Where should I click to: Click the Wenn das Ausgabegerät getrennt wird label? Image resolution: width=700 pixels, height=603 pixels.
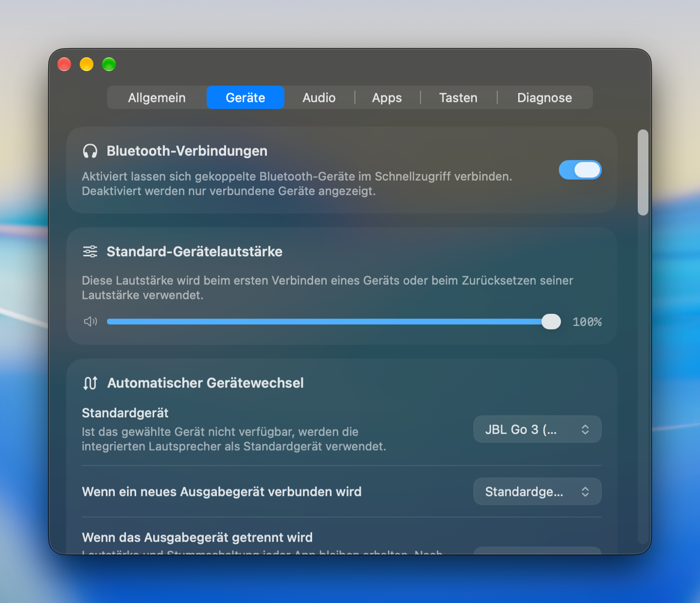coord(197,537)
